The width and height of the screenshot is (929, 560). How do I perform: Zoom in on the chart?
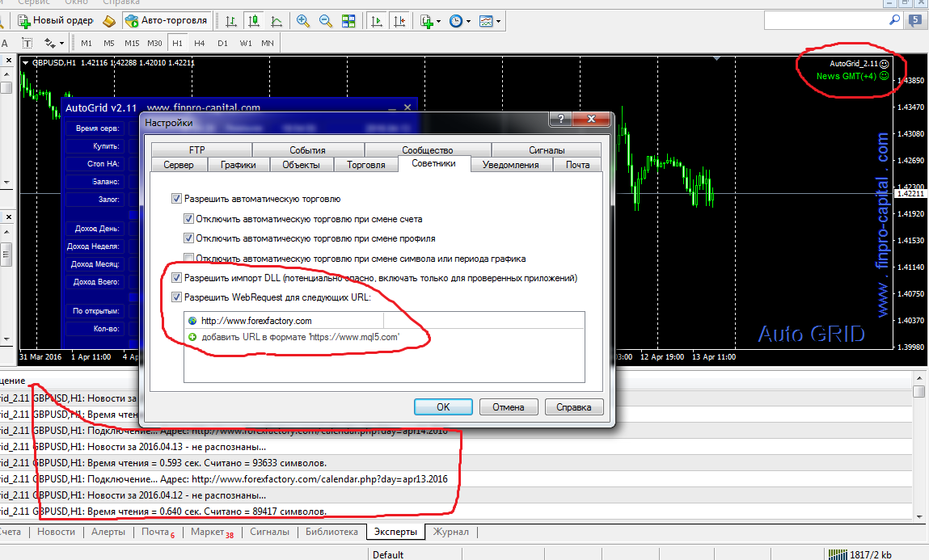coord(302,21)
